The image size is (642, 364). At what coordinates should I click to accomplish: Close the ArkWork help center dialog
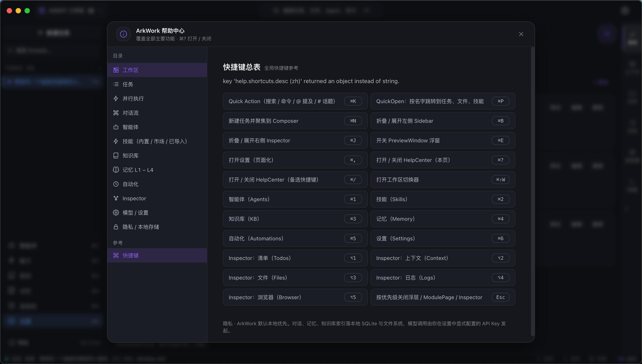[x=521, y=34]
